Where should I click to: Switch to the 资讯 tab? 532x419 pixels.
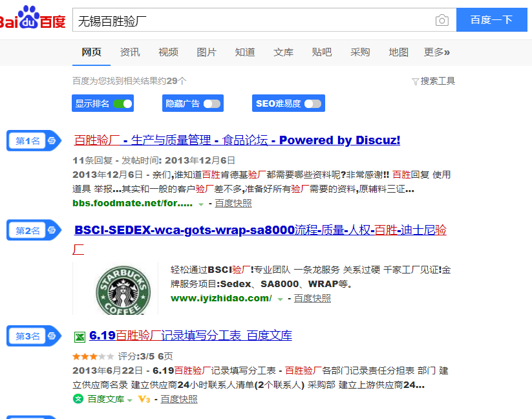click(x=130, y=52)
